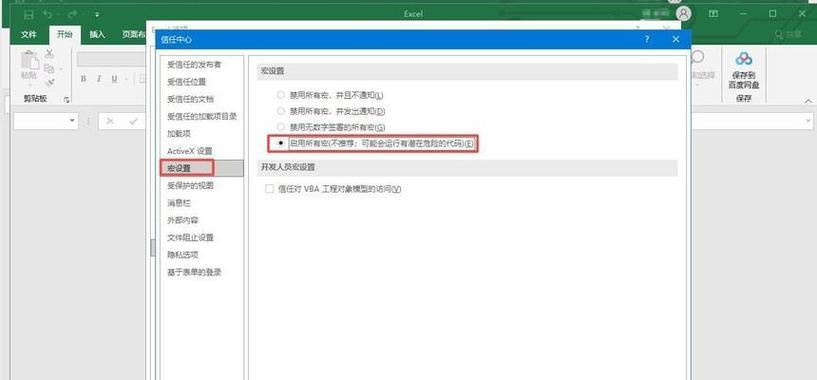Select 文件阻止设置 in Trust Center sidebar

click(x=202, y=237)
